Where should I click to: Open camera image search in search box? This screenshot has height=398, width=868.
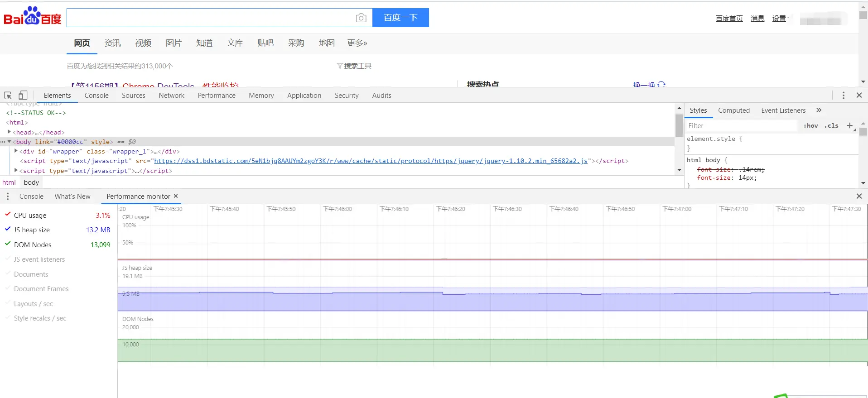pos(361,18)
